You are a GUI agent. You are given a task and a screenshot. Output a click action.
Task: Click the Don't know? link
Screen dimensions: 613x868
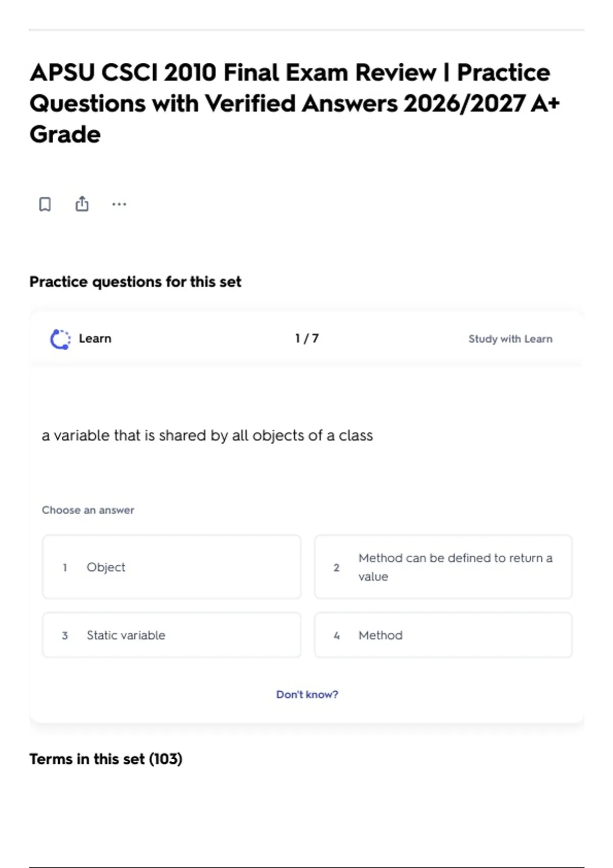[x=307, y=694]
